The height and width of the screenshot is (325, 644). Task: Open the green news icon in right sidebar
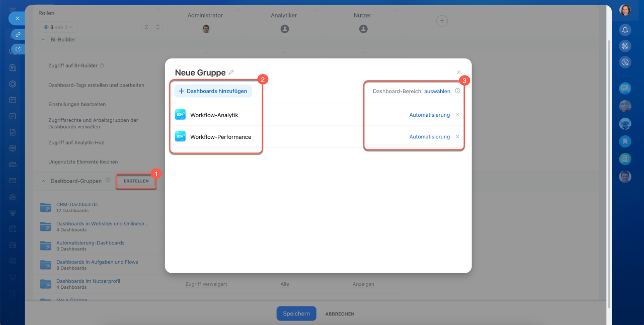pyautogui.click(x=625, y=159)
